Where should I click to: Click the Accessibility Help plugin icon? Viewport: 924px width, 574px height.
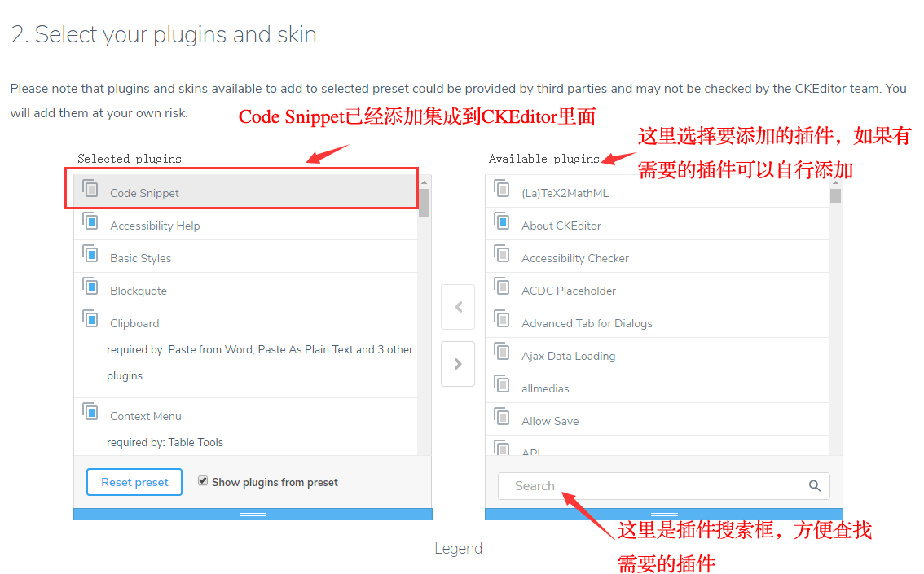point(90,221)
